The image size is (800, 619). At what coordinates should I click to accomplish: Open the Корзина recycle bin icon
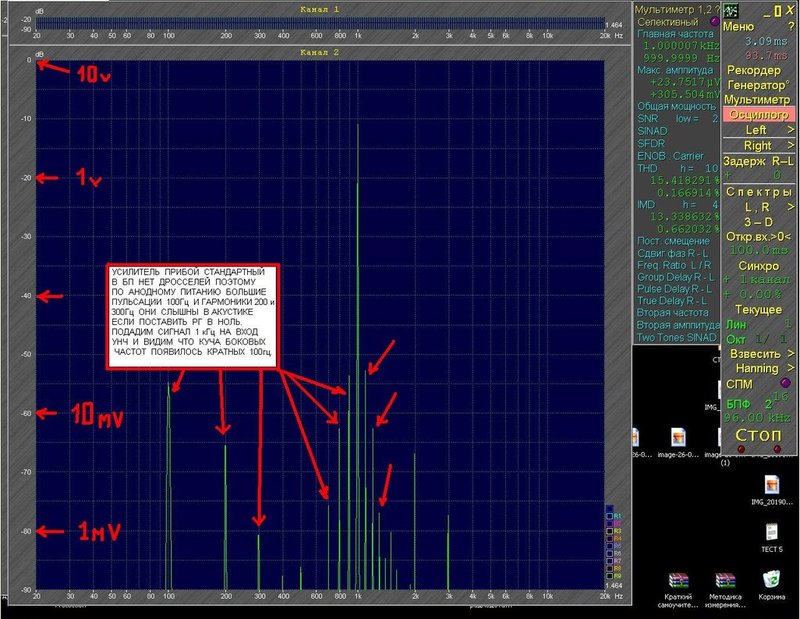[771, 579]
